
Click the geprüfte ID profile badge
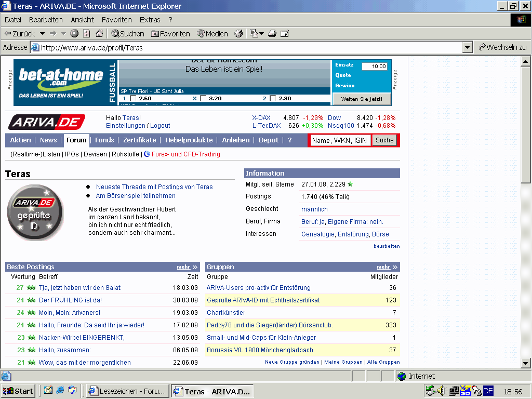[35, 212]
